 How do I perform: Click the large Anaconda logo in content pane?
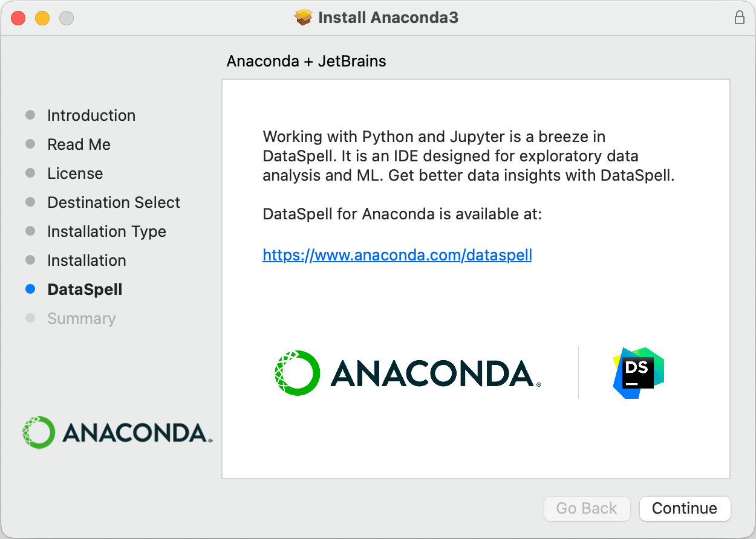tap(407, 373)
